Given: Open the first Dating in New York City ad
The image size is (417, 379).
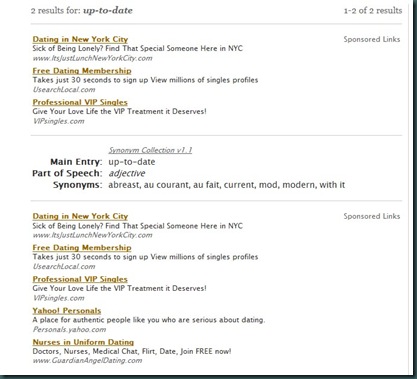Looking at the screenshot, I should tap(80, 39).
